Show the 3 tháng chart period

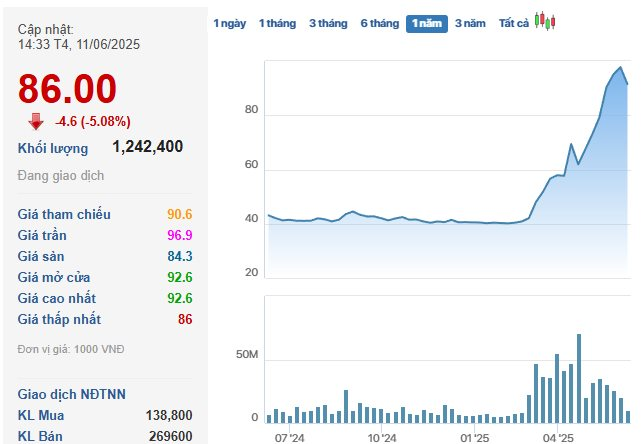point(327,23)
